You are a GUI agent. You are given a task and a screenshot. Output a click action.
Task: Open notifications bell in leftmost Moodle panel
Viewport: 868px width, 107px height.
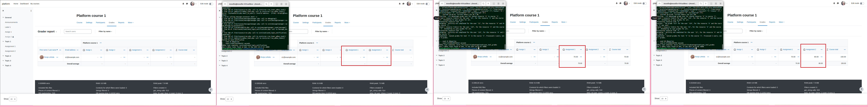183,4
